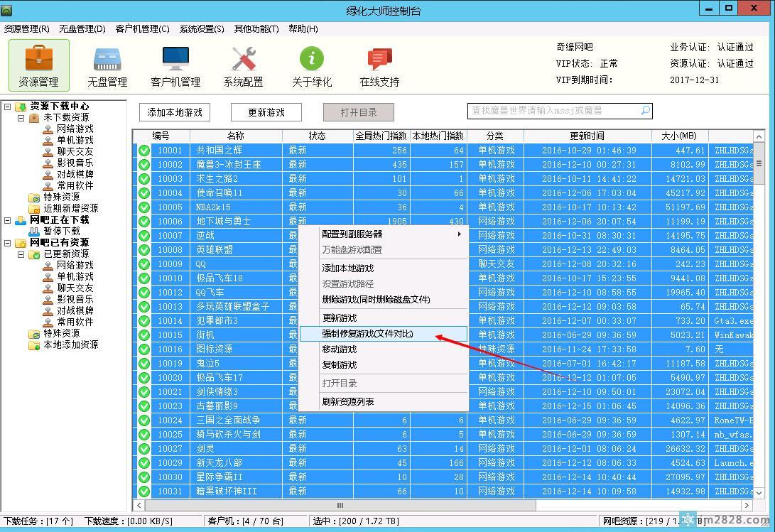The image size is (775, 532).
Task: Toggle green status check for row 10024
Action: (x=144, y=420)
